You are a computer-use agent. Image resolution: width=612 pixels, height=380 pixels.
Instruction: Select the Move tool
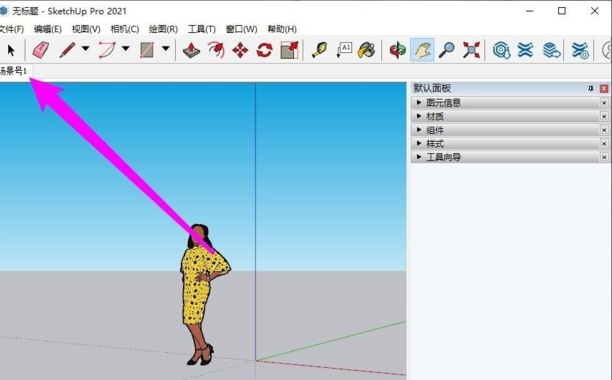240,50
